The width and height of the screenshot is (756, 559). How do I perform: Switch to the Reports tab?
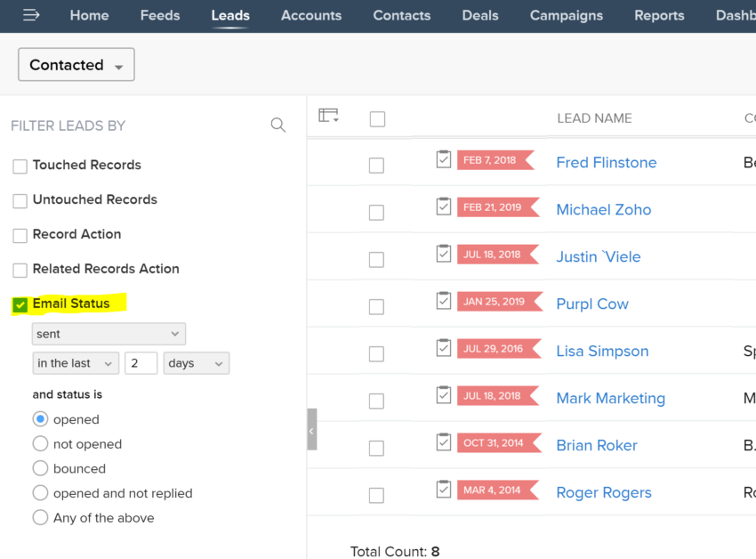point(659,15)
